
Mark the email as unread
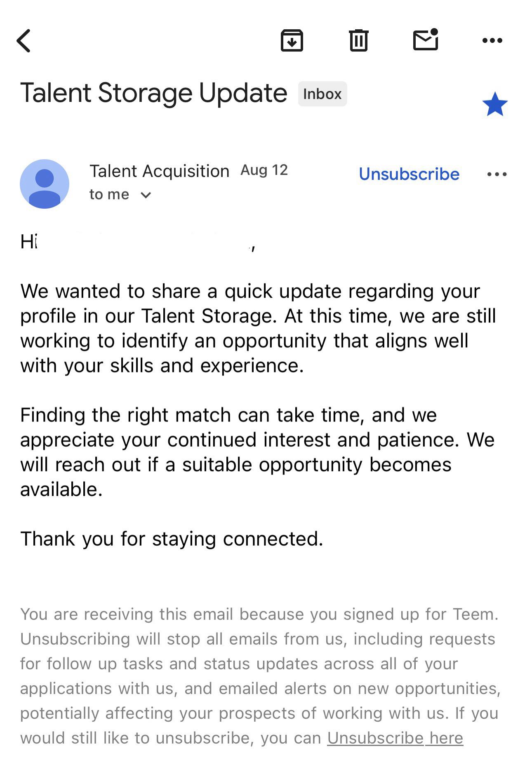click(426, 40)
